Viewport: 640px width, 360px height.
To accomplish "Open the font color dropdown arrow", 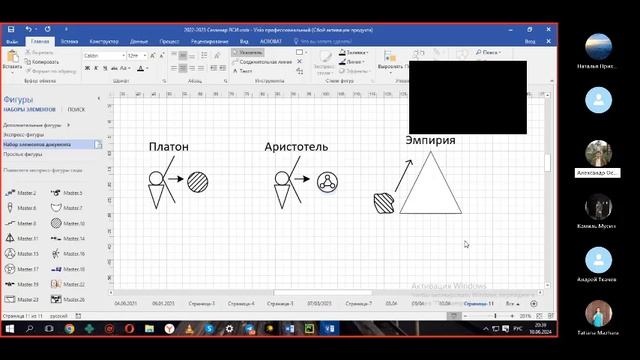I will pos(147,68).
